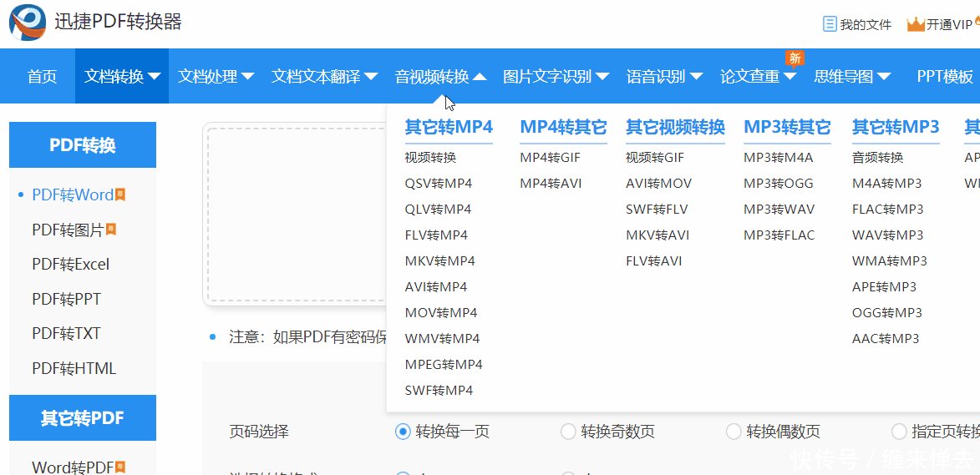Choose MP3转WAV from the menu

click(x=779, y=209)
